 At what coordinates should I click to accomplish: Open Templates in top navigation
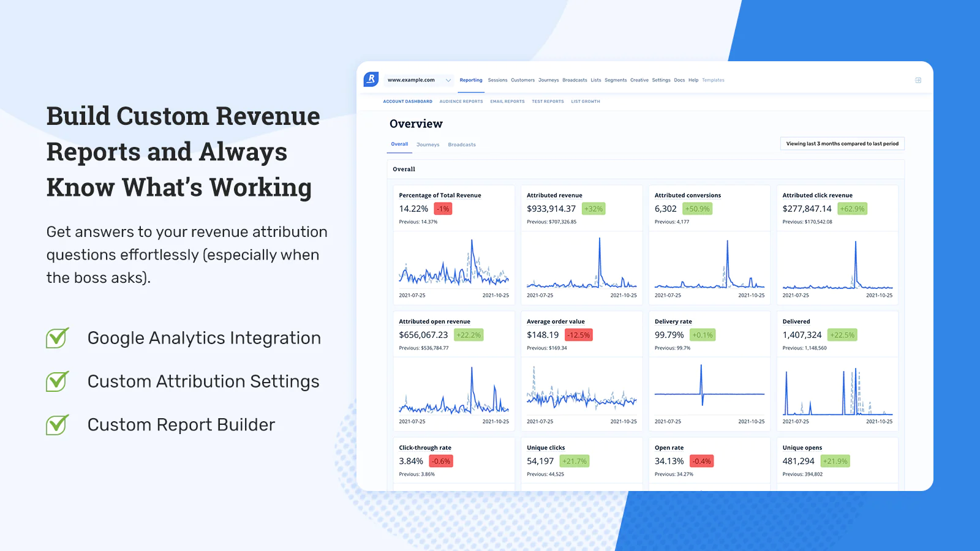tap(713, 80)
